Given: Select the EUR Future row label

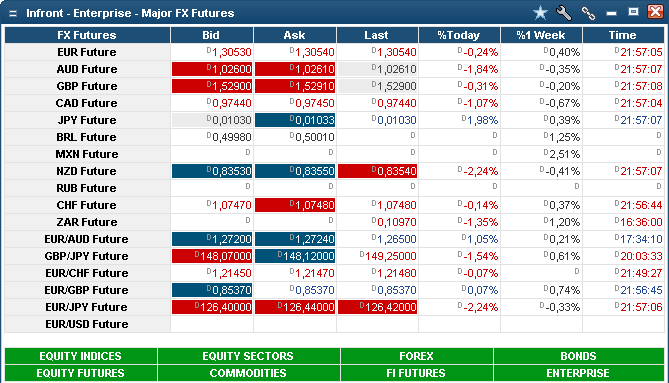Looking at the screenshot, I should [x=87, y=52].
